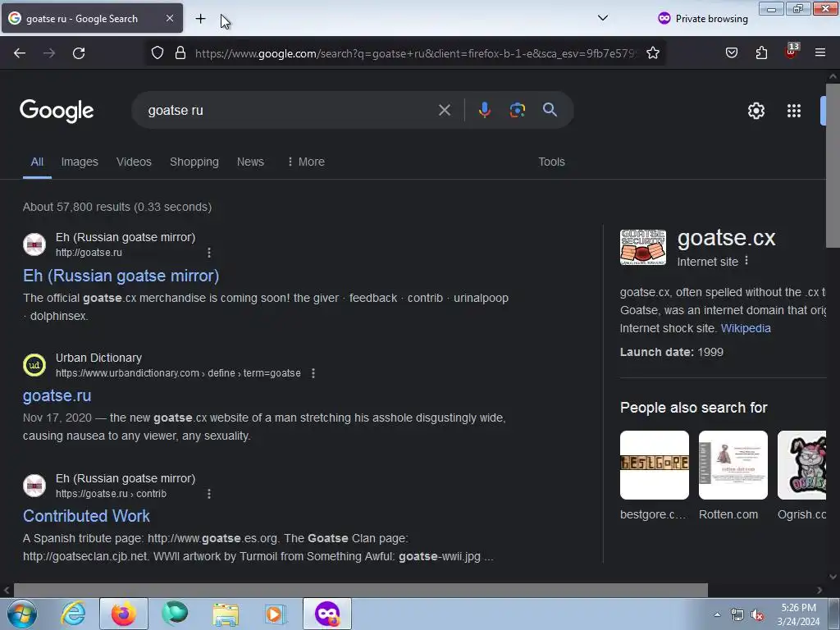Screen dimensions: 840x630
Task: Switch to Firefox private window taskbar button
Action: point(326,614)
